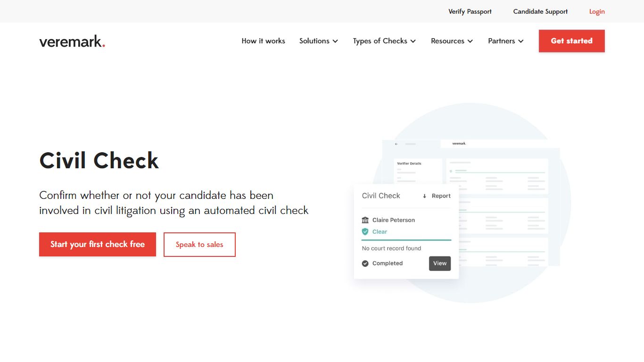Viewport: 644px width, 362px height.
Task: Click the green shield Clear icon
Action: point(365,231)
